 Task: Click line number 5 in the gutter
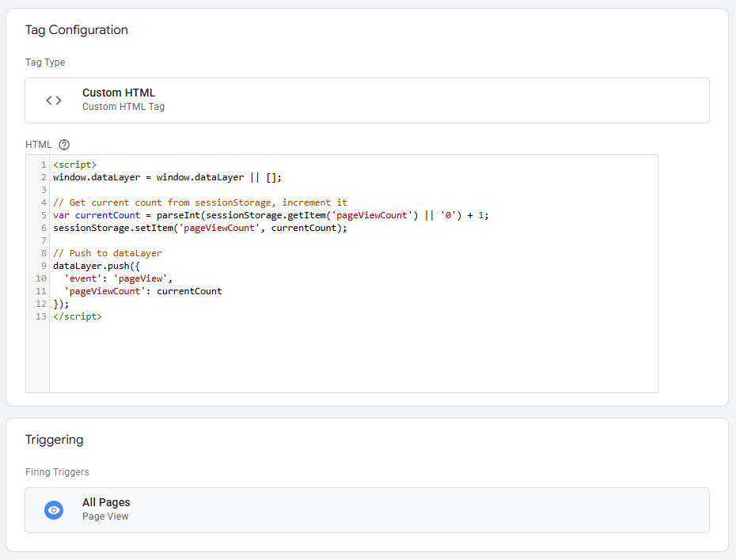44,215
